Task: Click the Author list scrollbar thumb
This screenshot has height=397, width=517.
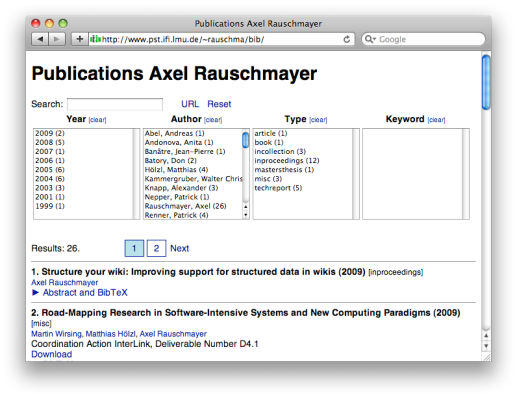Action: (246, 140)
